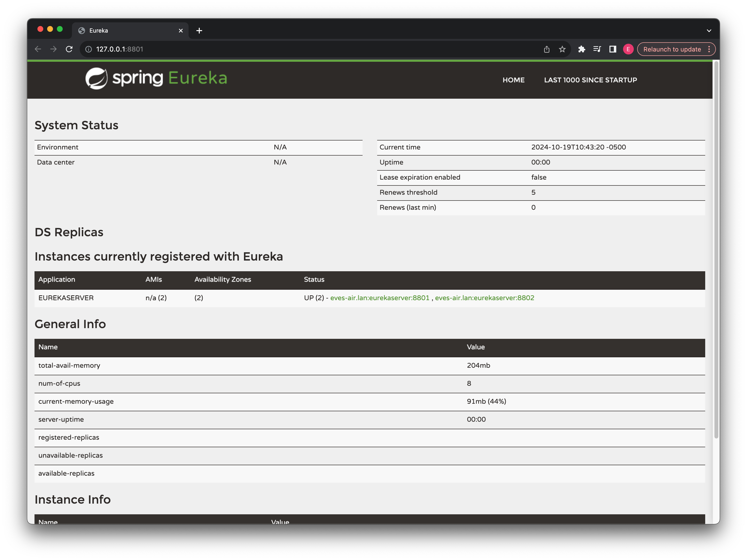Toggle the bookmark star for this page
The image size is (747, 560).
(x=562, y=49)
